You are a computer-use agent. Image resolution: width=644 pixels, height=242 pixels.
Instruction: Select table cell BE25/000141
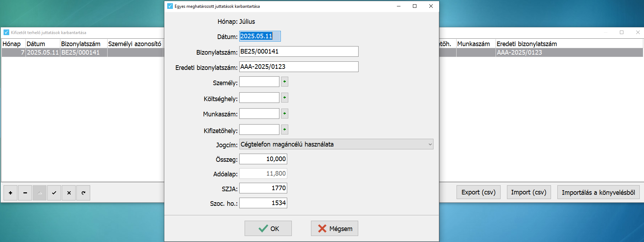[83, 53]
